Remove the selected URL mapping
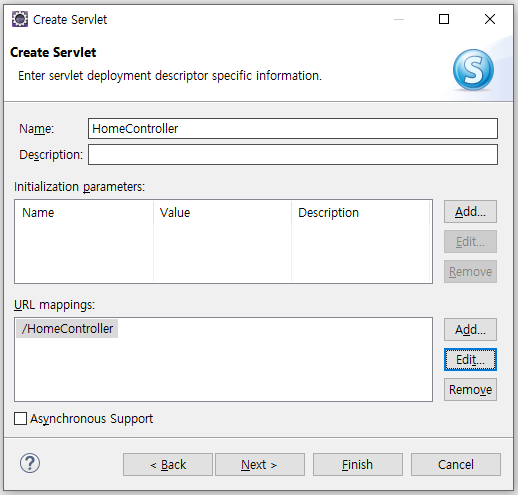Screen dimensions: 518x495 [470, 389]
